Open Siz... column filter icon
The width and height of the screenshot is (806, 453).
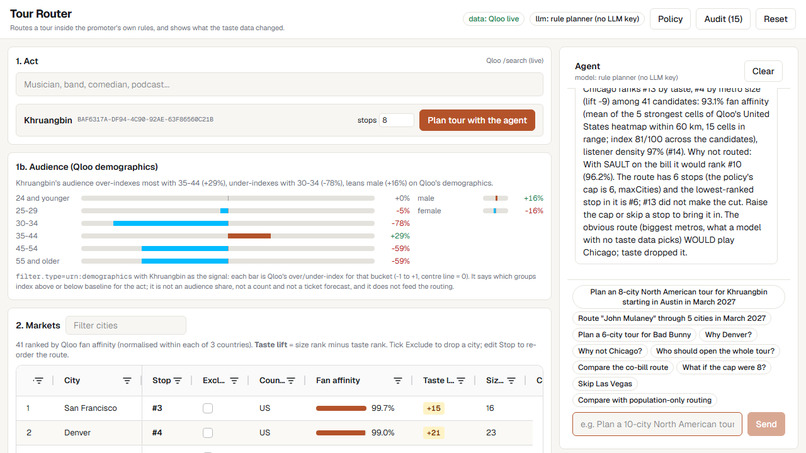click(x=511, y=380)
